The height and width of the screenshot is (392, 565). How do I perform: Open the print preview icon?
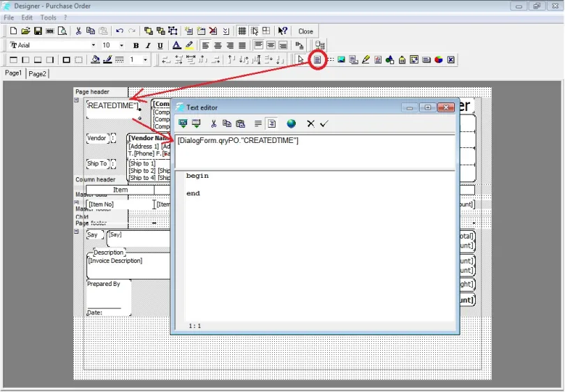pyautogui.click(x=62, y=31)
